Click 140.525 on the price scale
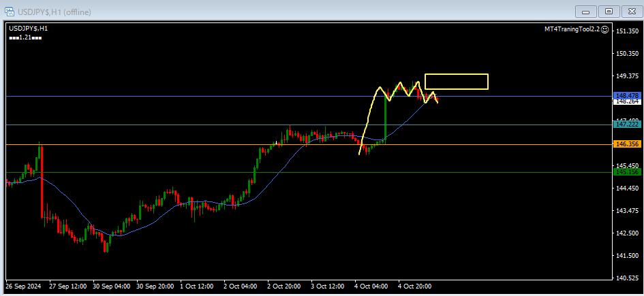The width and height of the screenshot is (644, 296). coord(626,278)
